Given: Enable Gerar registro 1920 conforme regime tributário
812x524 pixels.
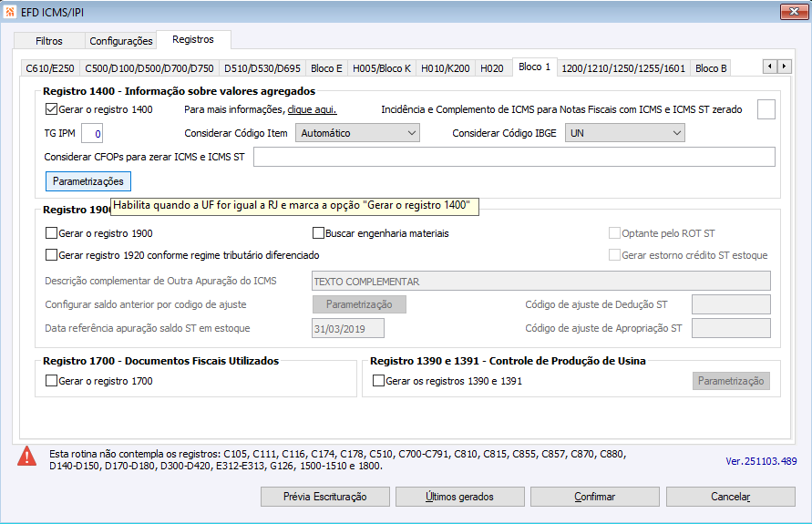Looking at the screenshot, I should click(51, 255).
